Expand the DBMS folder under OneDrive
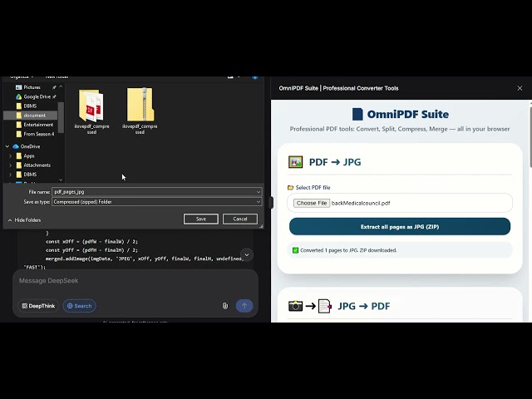The image size is (532, 399). (10, 175)
